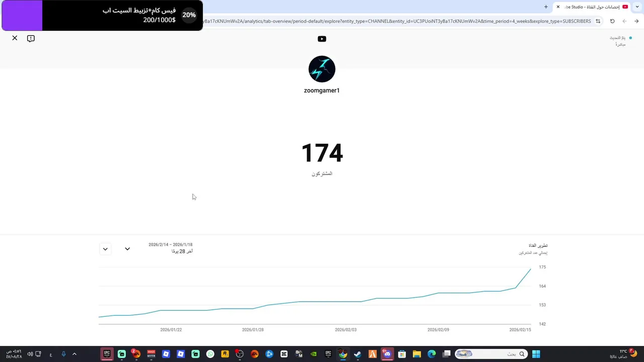This screenshot has height=362, width=644.
Task: Switch the keyboard language indicator
Action: [x=51, y=354]
